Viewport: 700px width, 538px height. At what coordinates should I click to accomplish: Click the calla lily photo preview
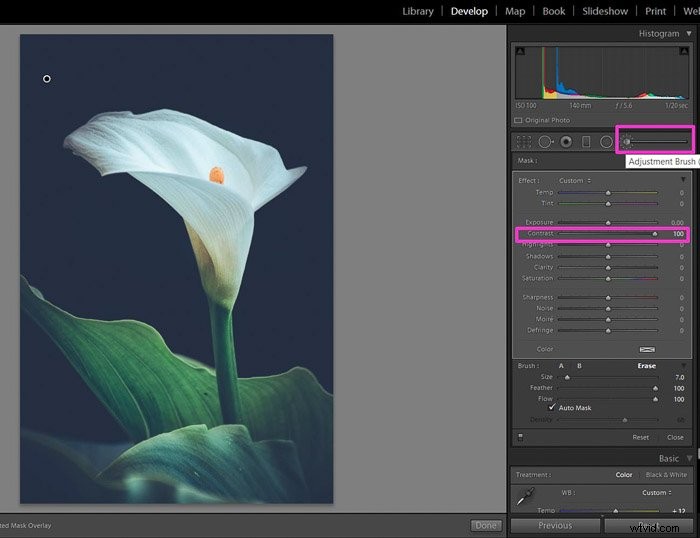[176, 269]
